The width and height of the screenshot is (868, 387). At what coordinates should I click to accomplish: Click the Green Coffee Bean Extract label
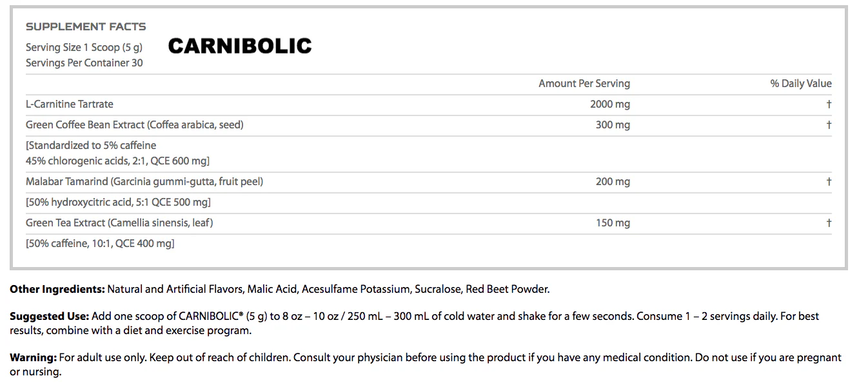pos(134,124)
